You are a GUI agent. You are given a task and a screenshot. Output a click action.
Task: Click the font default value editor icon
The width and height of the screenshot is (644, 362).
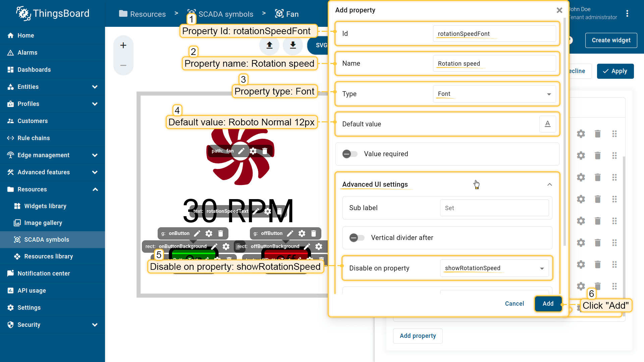click(x=547, y=124)
